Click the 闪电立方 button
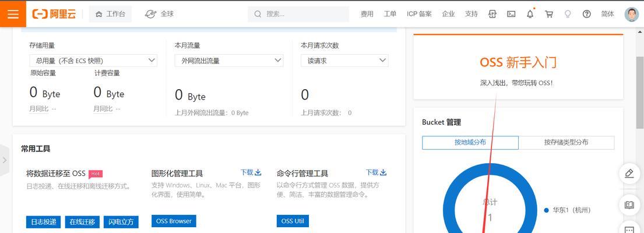 [x=121, y=222]
